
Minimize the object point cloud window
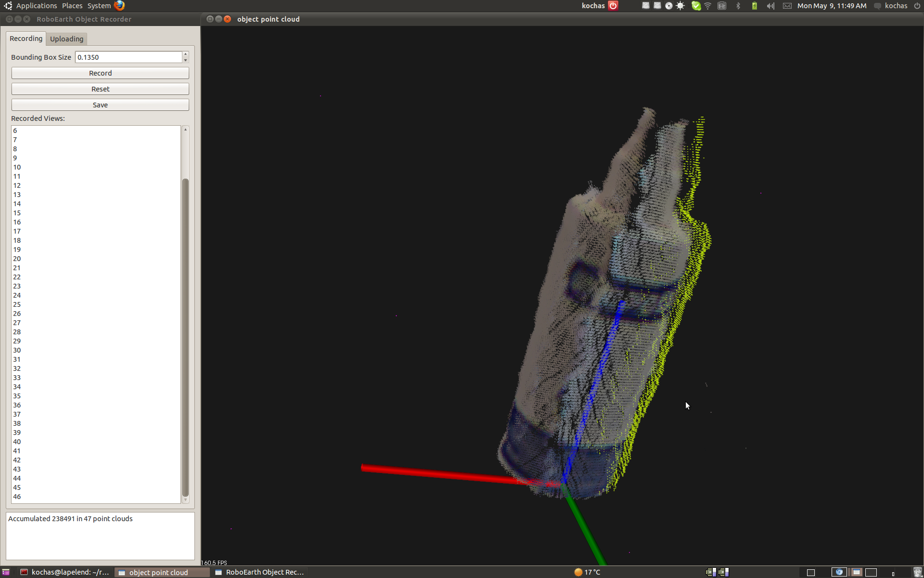click(218, 19)
